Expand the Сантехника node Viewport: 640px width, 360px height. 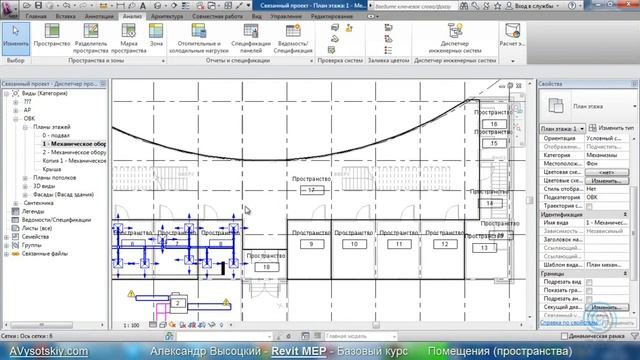(x=16, y=203)
